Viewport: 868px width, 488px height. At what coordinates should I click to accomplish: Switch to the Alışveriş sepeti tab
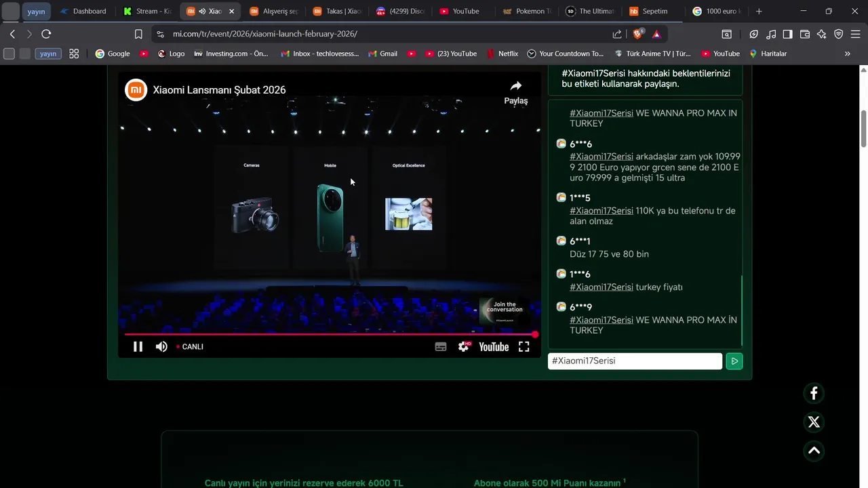click(x=274, y=12)
